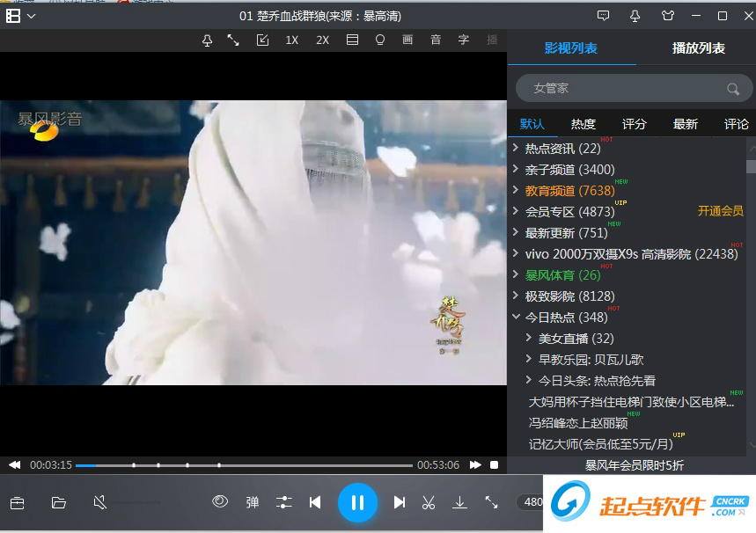Click 开通会员 link
The width and height of the screenshot is (756, 533).
(x=720, y=211)
